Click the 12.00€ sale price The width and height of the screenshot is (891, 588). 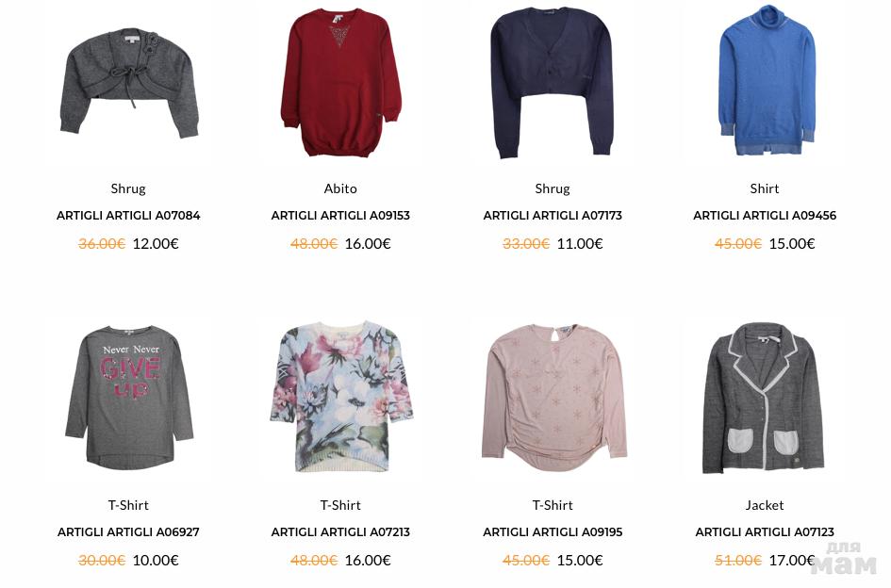click(x=156, y=244)
